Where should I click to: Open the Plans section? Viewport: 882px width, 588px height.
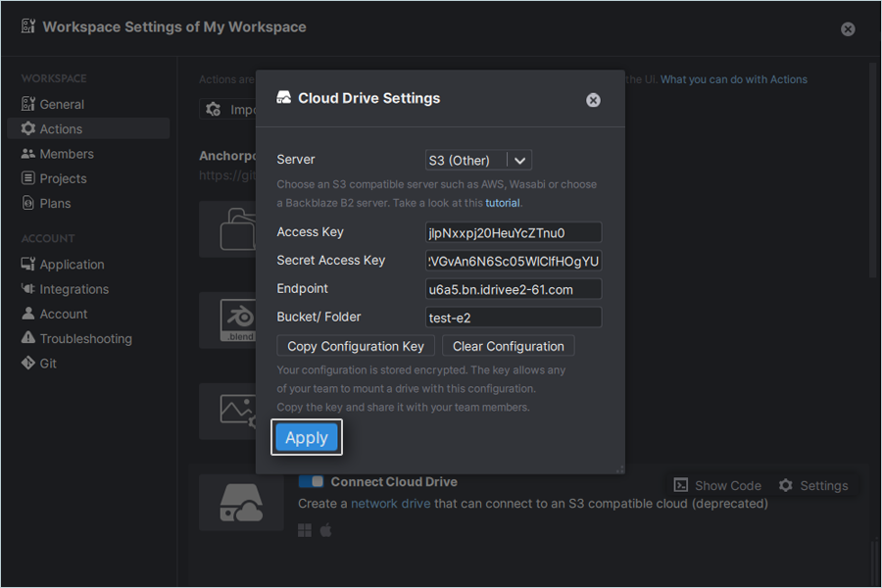(88, 203)
